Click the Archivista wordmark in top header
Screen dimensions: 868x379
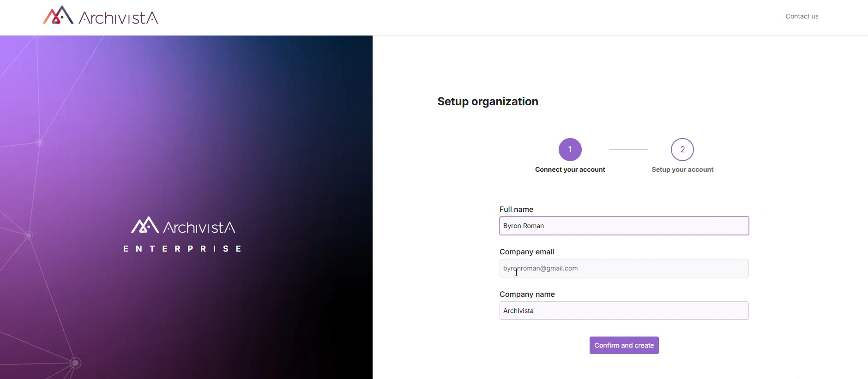(119, 18)
